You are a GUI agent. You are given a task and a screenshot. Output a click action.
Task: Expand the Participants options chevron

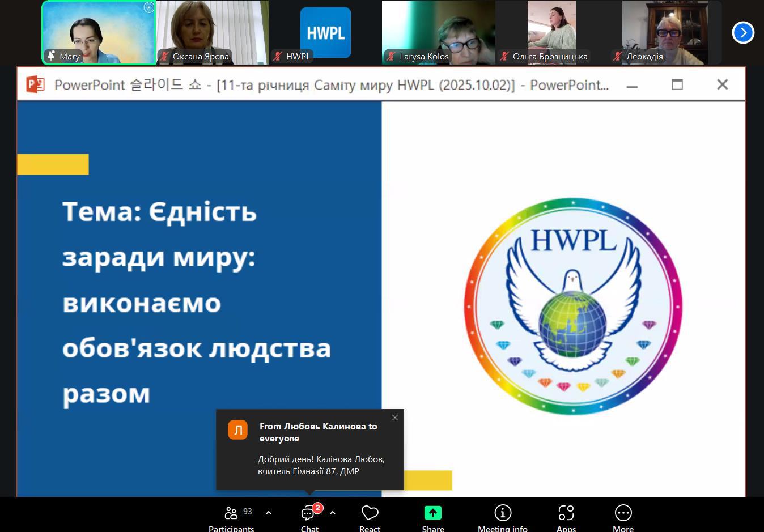click(x=269, y=513)
